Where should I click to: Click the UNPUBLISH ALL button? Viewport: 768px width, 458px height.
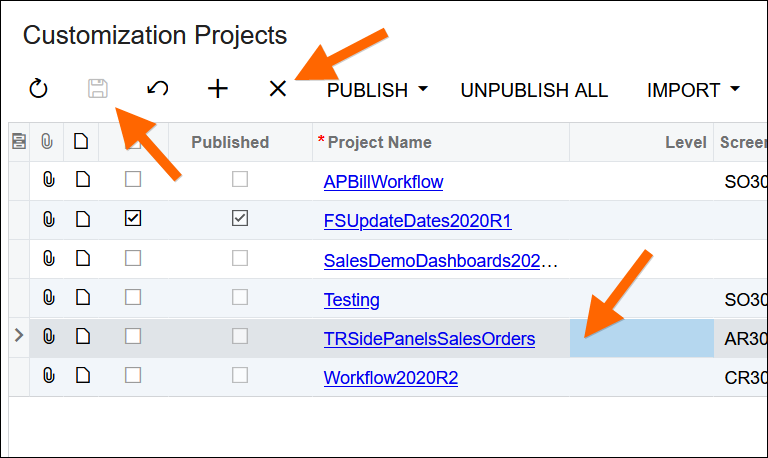534,90
